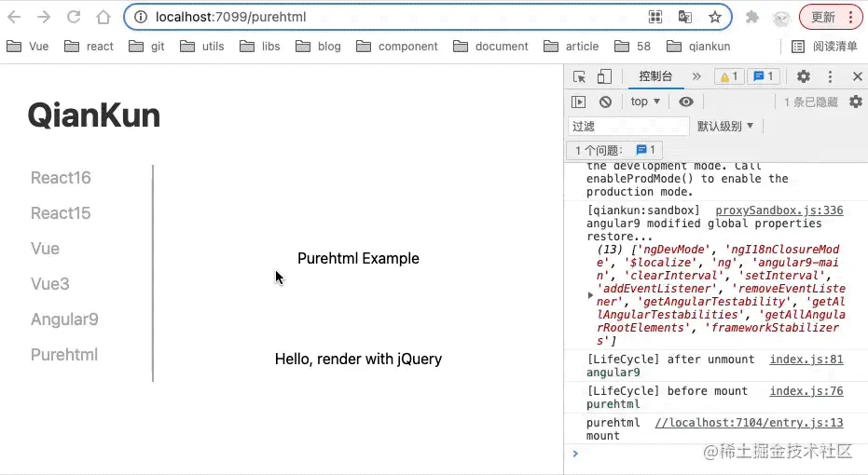This screenshot has width=868, height=475.
Task: Open the libs bookmarks folder
Action: (259, 47)
